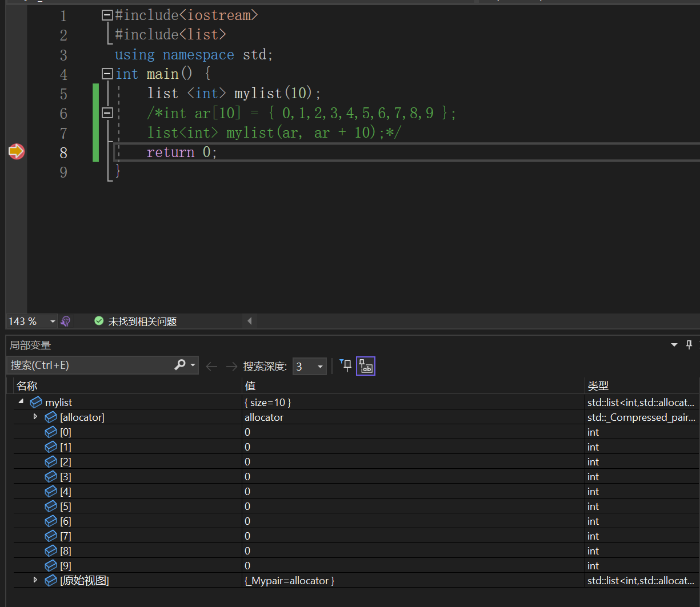Toggle auto-hide pin of 局部变量 panel
Viewport: 700px width, 607px height.
[689, 345]
